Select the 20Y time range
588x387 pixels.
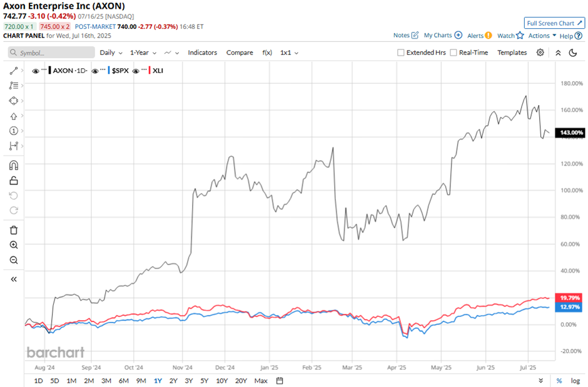pos(241,381)
